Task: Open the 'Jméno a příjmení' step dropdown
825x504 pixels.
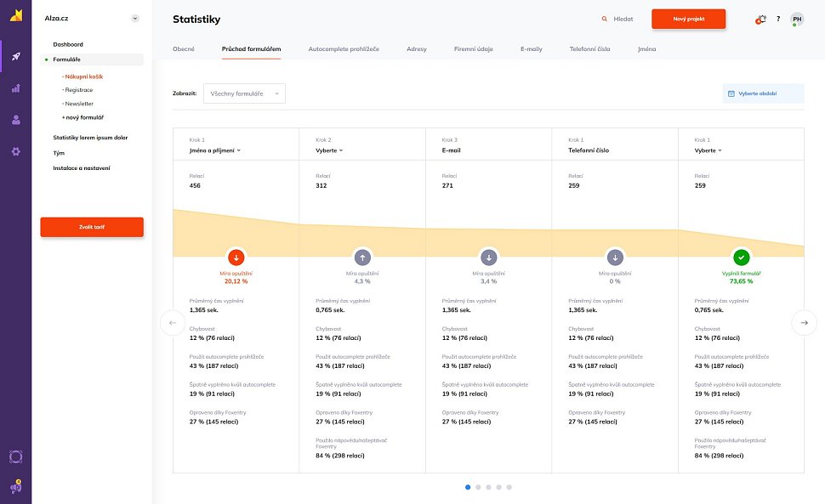Action: pyautogui.click(x=214, y=150)
